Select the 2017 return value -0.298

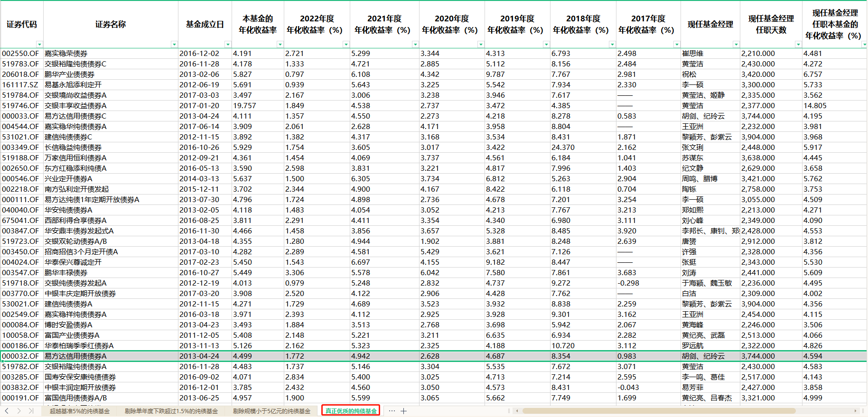(648, 283)
